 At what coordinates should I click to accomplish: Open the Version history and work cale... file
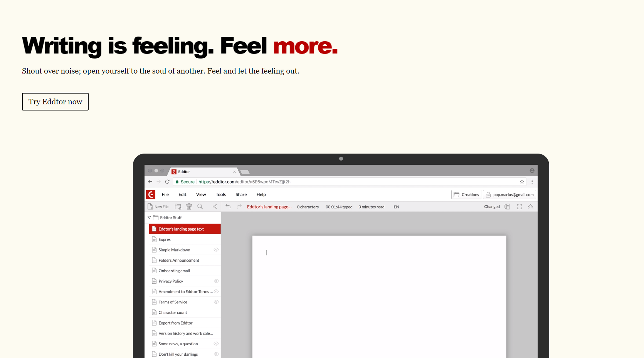click(185, 333)
